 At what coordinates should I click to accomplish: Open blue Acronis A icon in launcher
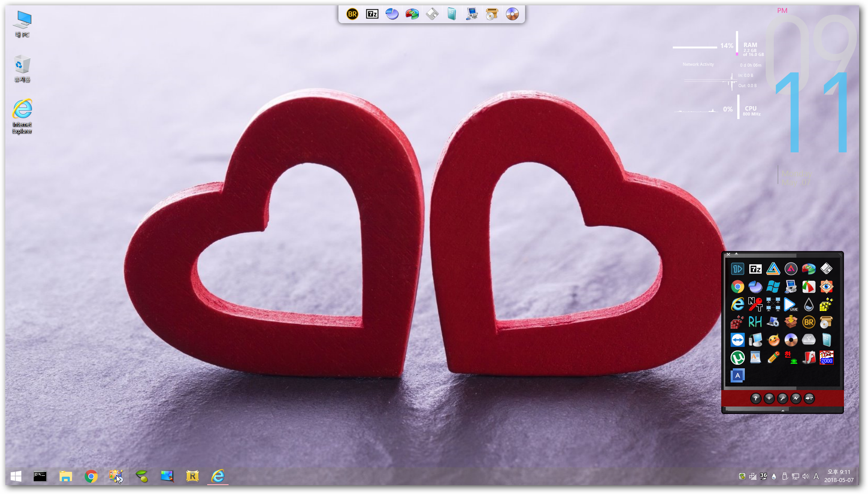pyautogui.click(x=737, y=375)
